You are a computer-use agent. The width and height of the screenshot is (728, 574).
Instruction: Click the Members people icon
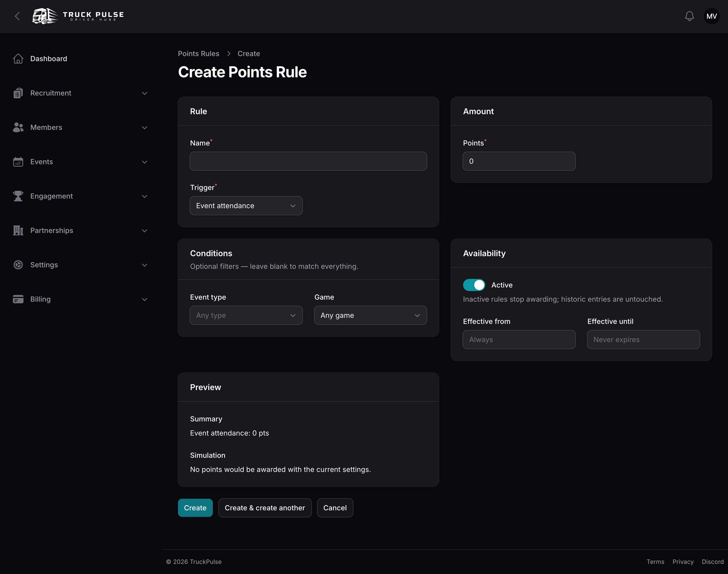18,127
